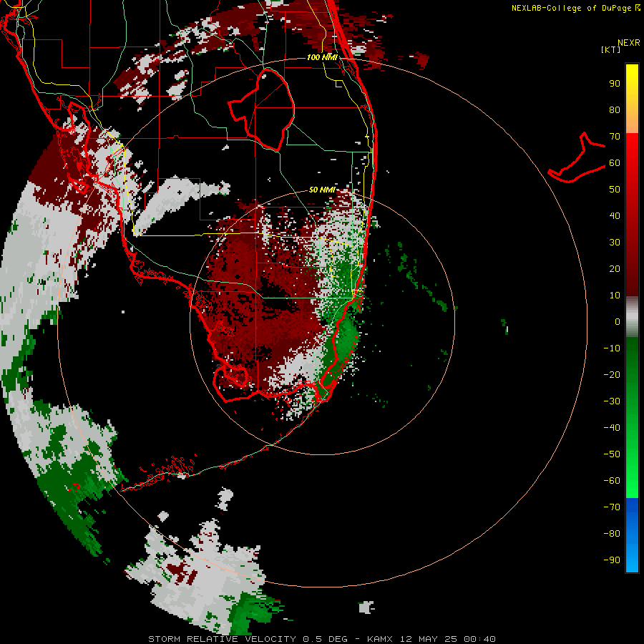The image size is (644, 644).
Task: Click the -50 value on the velocity scale
Action: (612, 454)
